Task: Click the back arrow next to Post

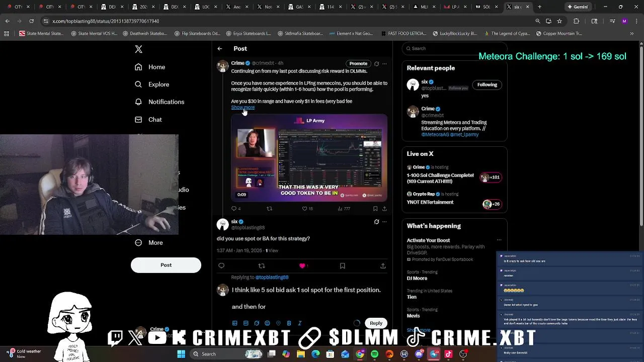Action: point(220,49)
